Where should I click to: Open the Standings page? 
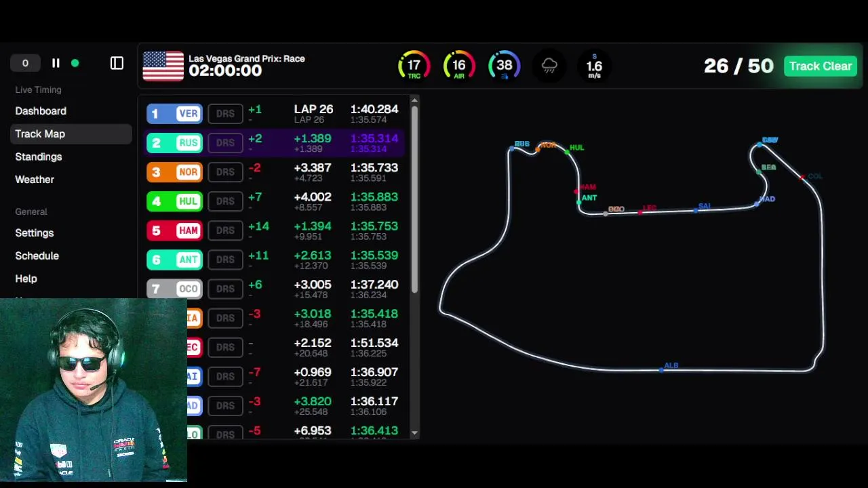(x=39, y=157)
